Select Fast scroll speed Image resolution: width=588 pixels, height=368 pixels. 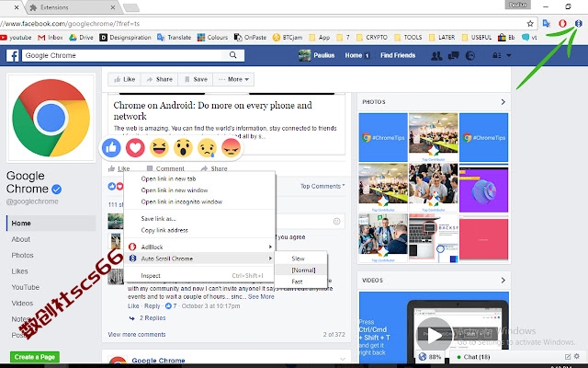(x=301, y=282)
